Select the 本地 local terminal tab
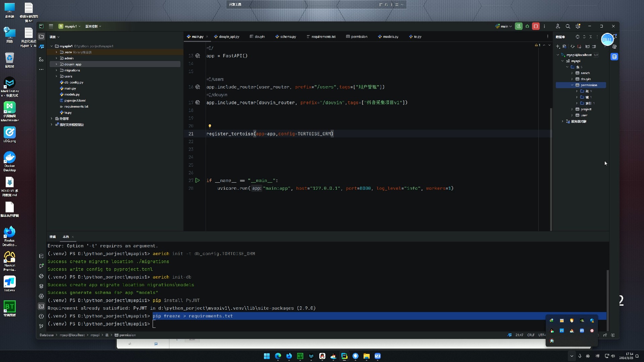This screenshot has width=644, height=362. click(66, 237)
